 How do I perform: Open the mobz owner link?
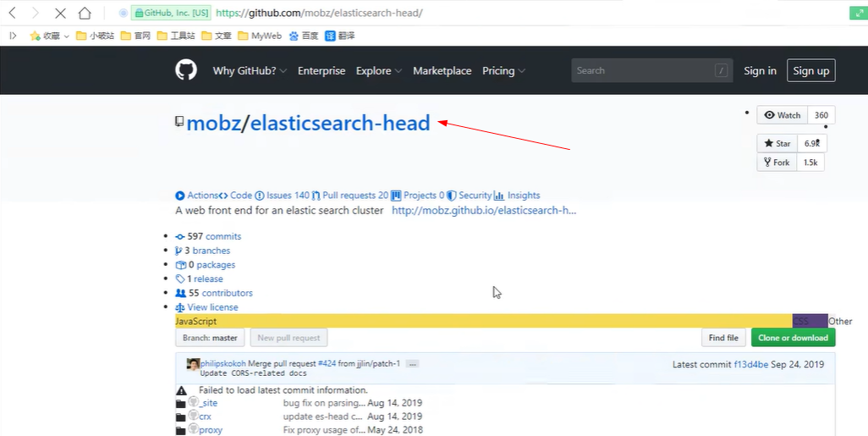click(x=214, y=123)
